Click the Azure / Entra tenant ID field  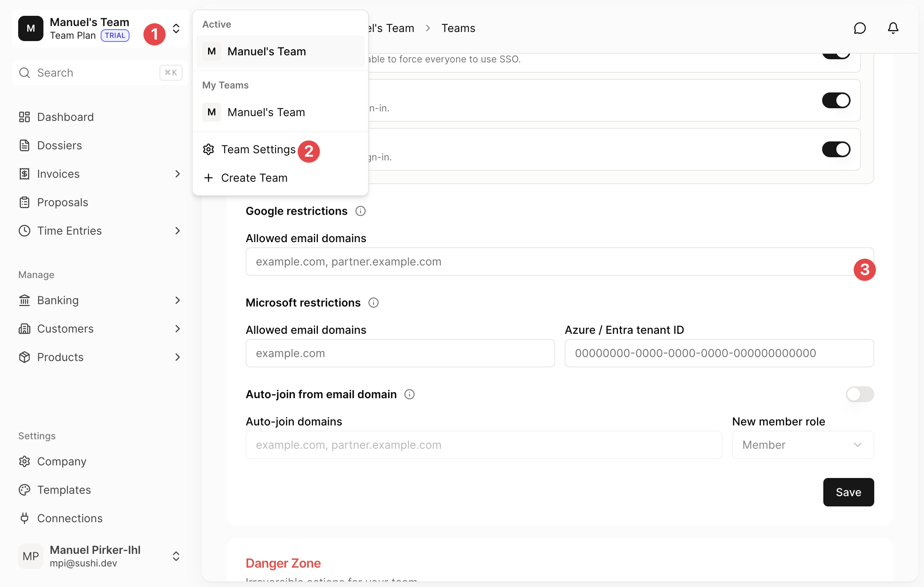[719, 353]
